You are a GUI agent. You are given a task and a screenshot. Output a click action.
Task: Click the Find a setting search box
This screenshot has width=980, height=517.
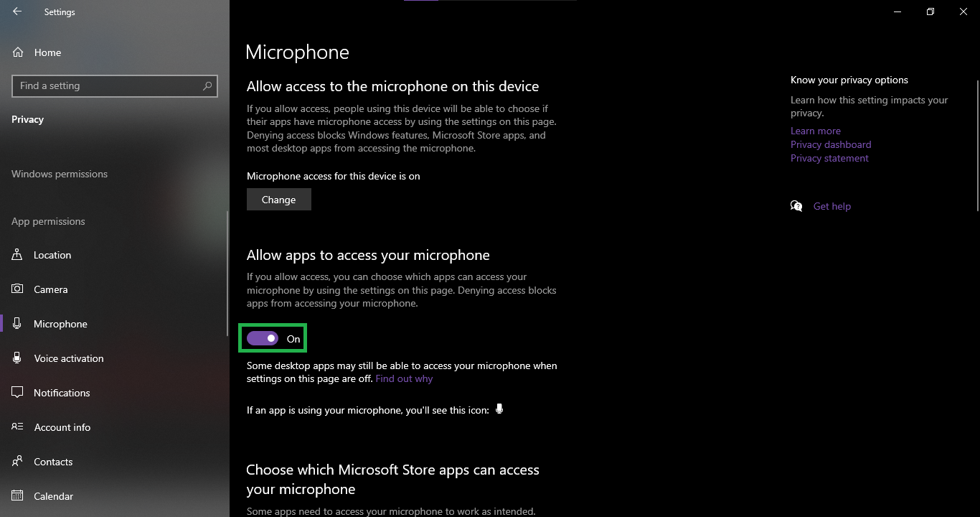[x=115, y=85]
